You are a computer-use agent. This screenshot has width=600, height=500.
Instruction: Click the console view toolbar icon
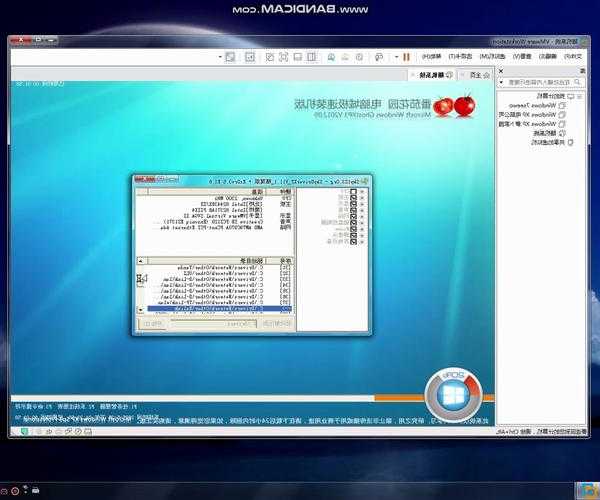pos(250,57)
